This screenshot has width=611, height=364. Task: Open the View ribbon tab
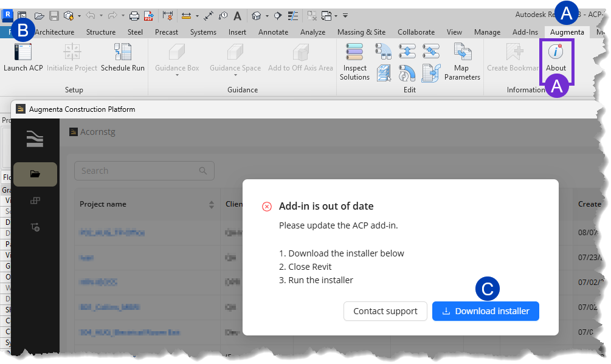[454, 32]
